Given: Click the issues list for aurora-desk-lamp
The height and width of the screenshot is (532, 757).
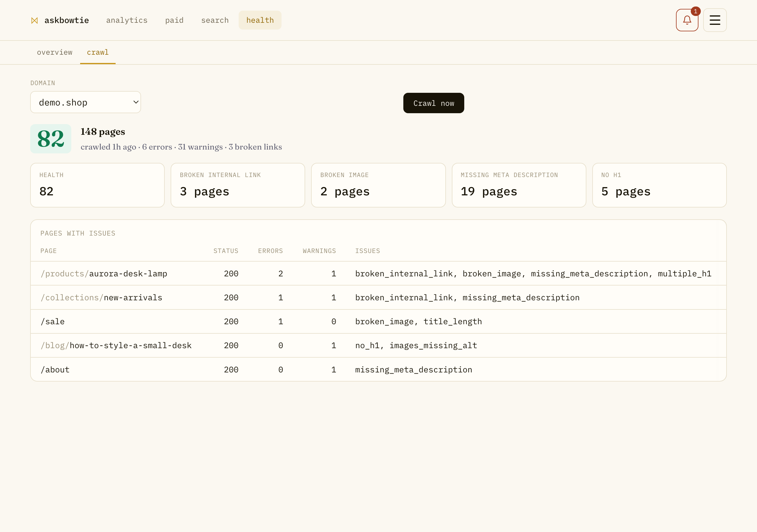Looking at the screenshot, I should [533, 274].
